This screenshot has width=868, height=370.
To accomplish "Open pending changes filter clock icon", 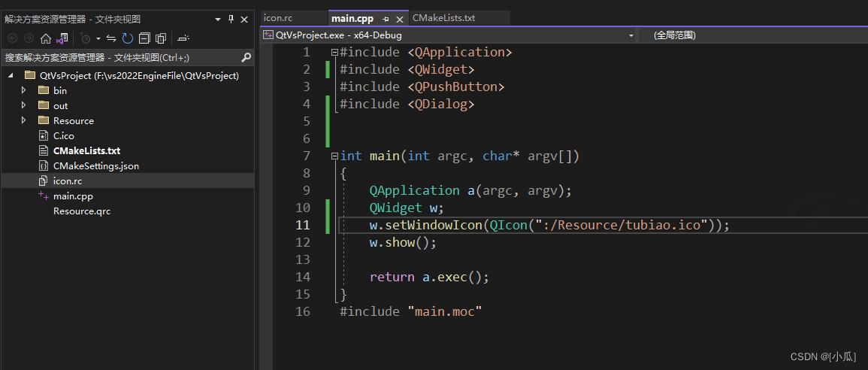I will [x=85, y=38].
